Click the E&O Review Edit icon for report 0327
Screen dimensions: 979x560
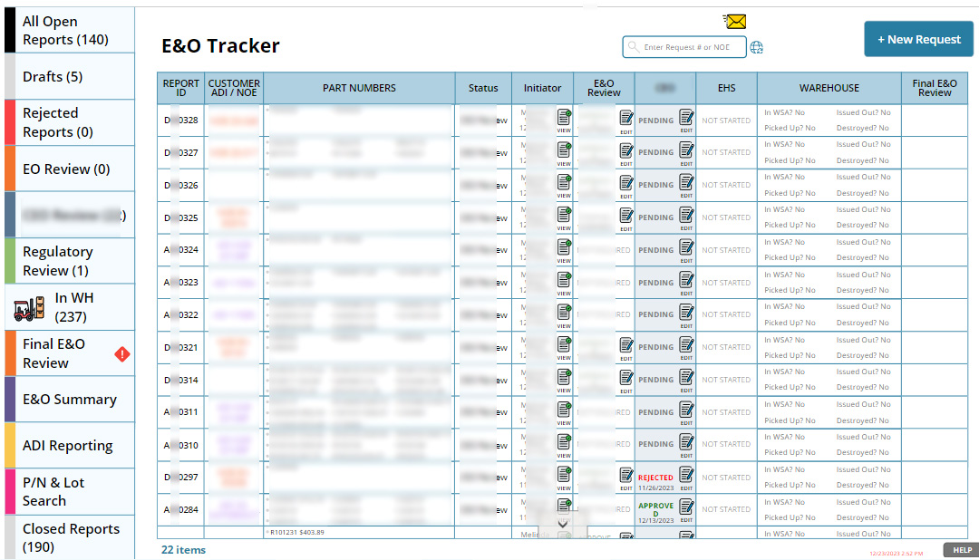click(x=626, y=150)
